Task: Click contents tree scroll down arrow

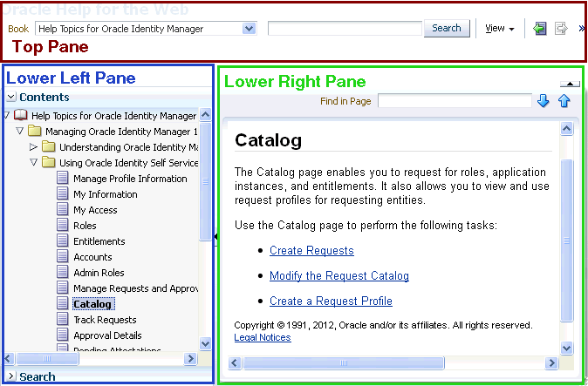Action: [206, 343]
